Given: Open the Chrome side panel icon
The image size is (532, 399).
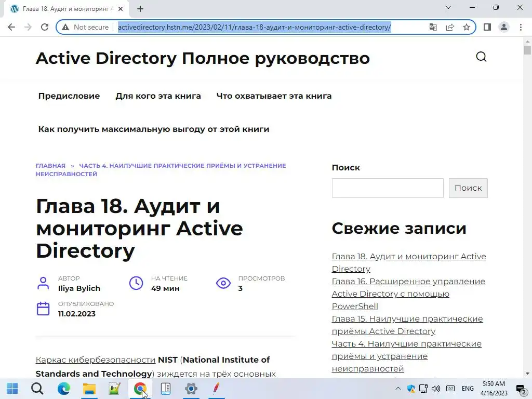Looking at the screenshot, I should pyautogui.click(x=487, y=27).
